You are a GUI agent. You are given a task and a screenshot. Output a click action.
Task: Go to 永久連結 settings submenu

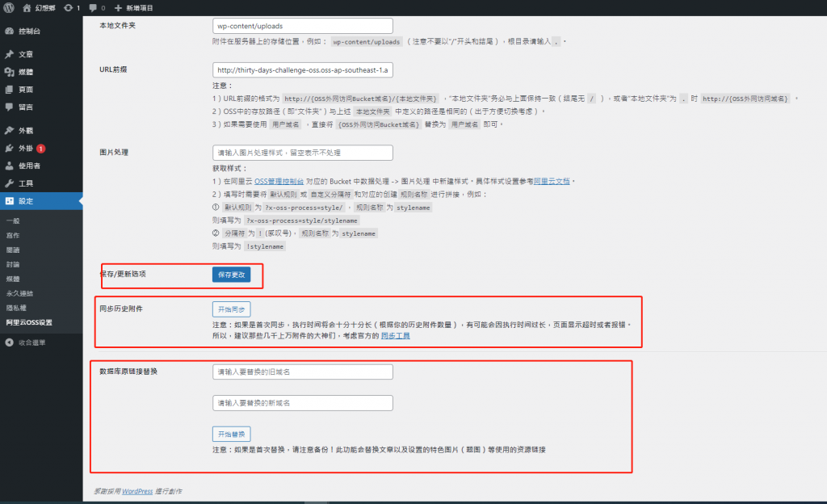19,293
